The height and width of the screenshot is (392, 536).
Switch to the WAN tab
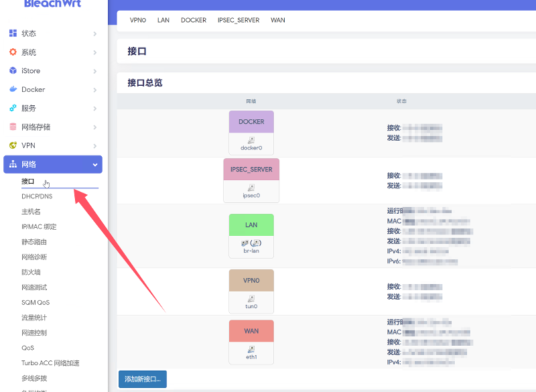[277, 20]
